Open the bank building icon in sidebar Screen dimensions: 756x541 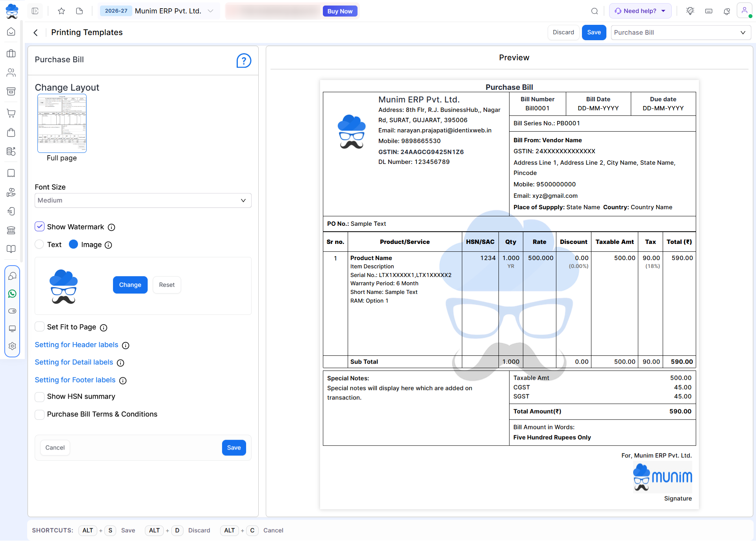tap(11, 230)
